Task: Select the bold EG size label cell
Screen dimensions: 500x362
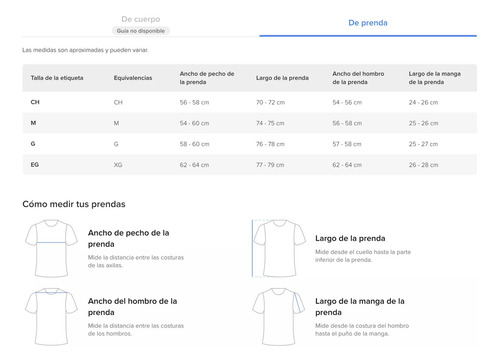Action: (35, 165)
